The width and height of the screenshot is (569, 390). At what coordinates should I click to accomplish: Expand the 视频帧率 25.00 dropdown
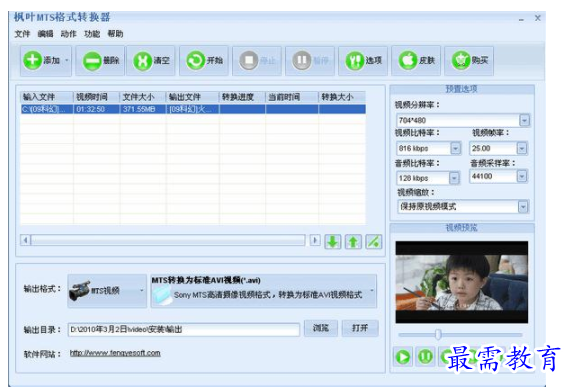pos(522,148)
